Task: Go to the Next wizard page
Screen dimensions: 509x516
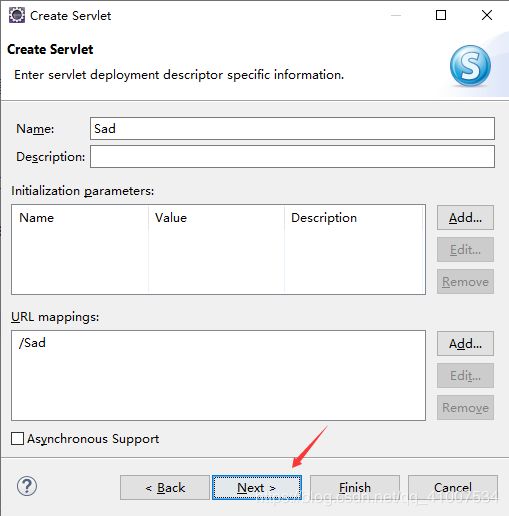Action: point(257,488)
